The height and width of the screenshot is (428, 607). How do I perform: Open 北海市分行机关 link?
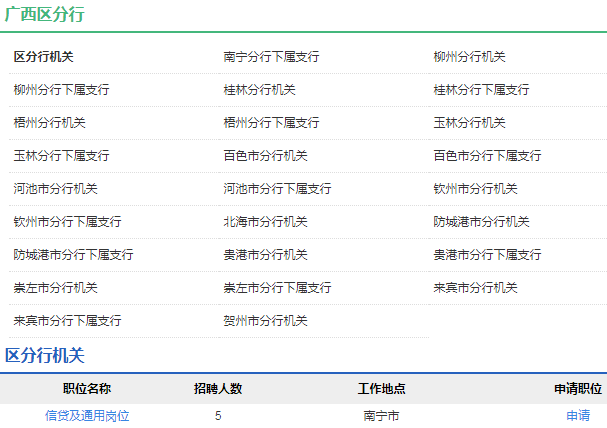pos(265,222)
